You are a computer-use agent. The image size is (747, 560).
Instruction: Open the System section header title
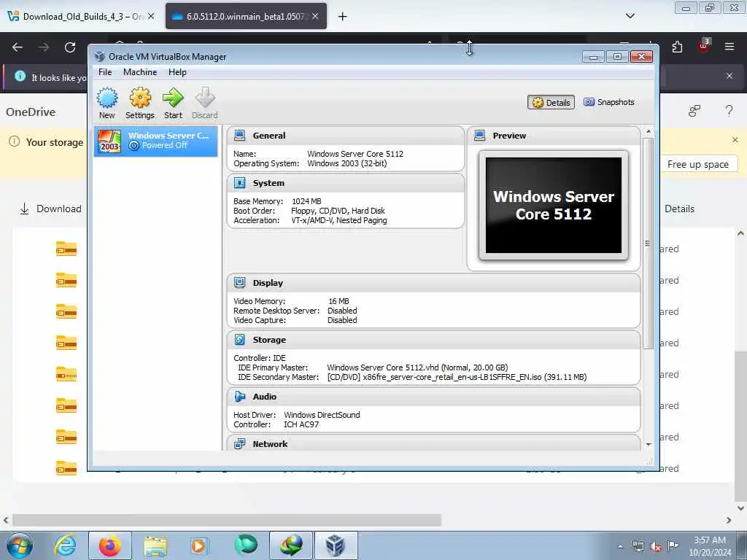tap(268, 183)
